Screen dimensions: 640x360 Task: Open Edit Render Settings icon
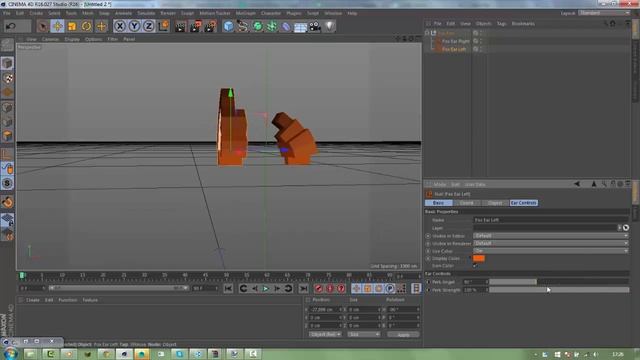pyautogui.click(x=210, y=27)
